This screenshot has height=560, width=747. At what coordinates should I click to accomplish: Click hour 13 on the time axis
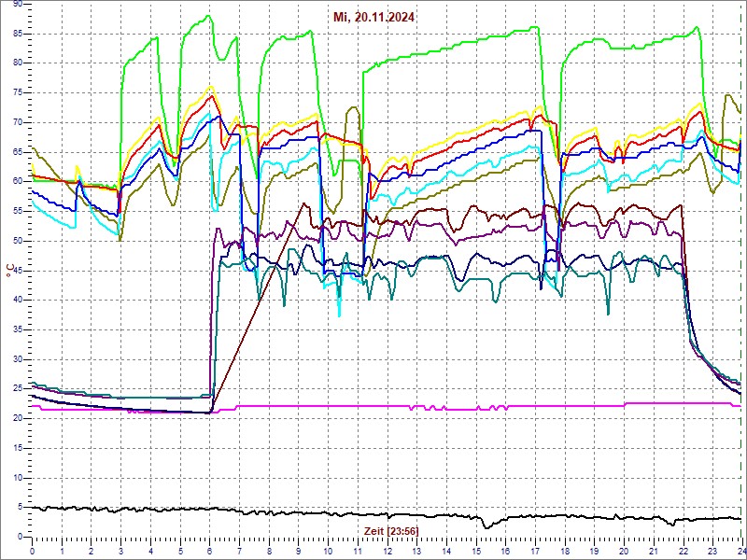pos(417,551)
